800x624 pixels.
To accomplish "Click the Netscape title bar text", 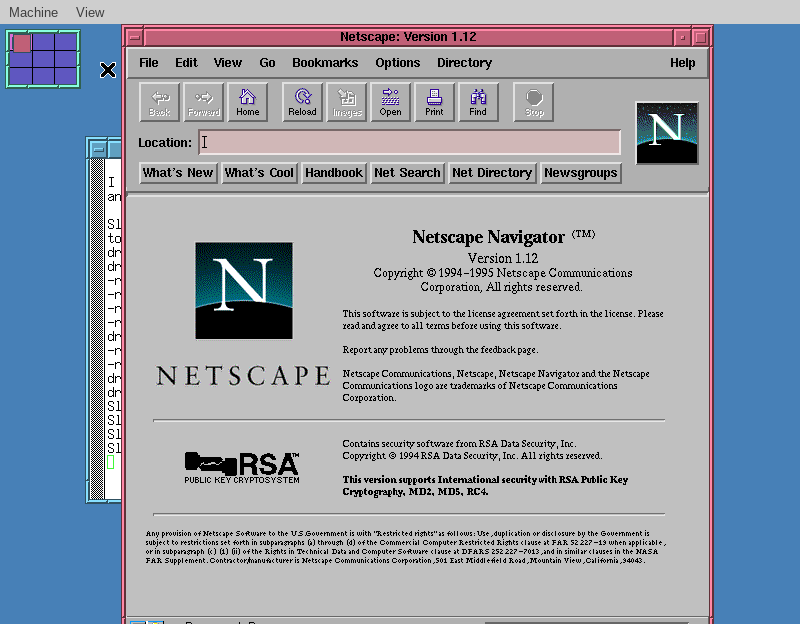I will tap(408, 37).
